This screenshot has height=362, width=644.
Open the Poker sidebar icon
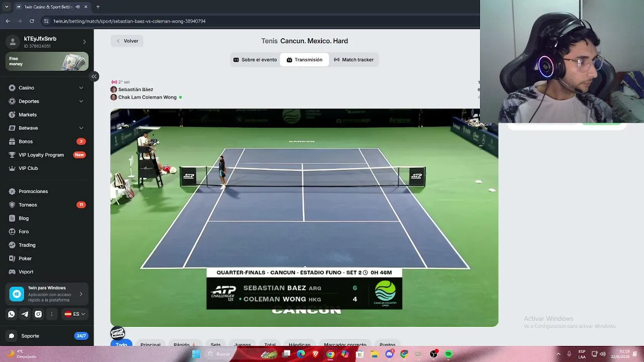tap(12, 259)
